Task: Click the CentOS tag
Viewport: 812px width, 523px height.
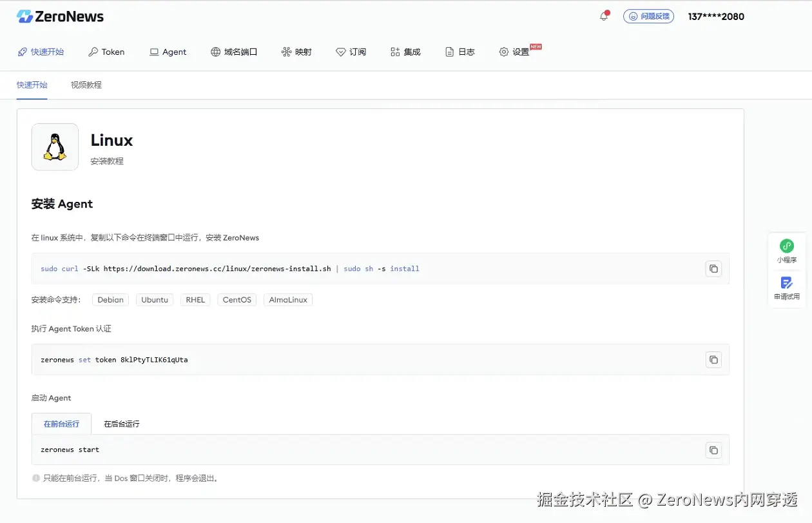Action: click(x=237, y=300)
